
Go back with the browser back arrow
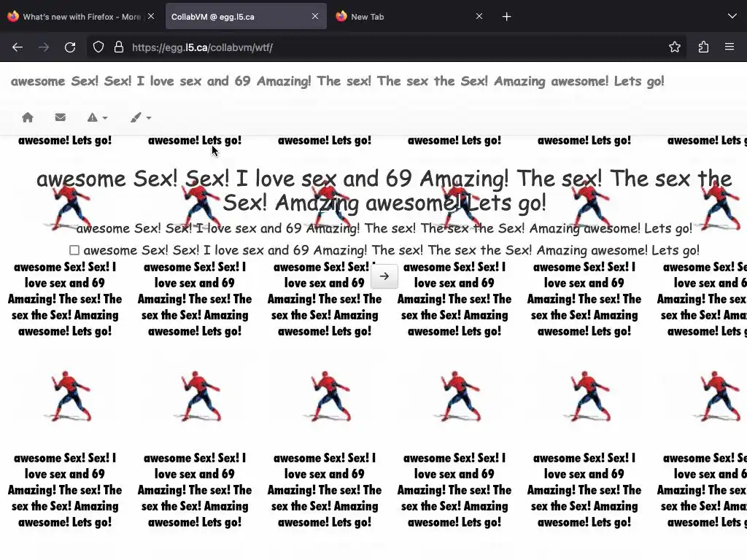pos(18,47)
